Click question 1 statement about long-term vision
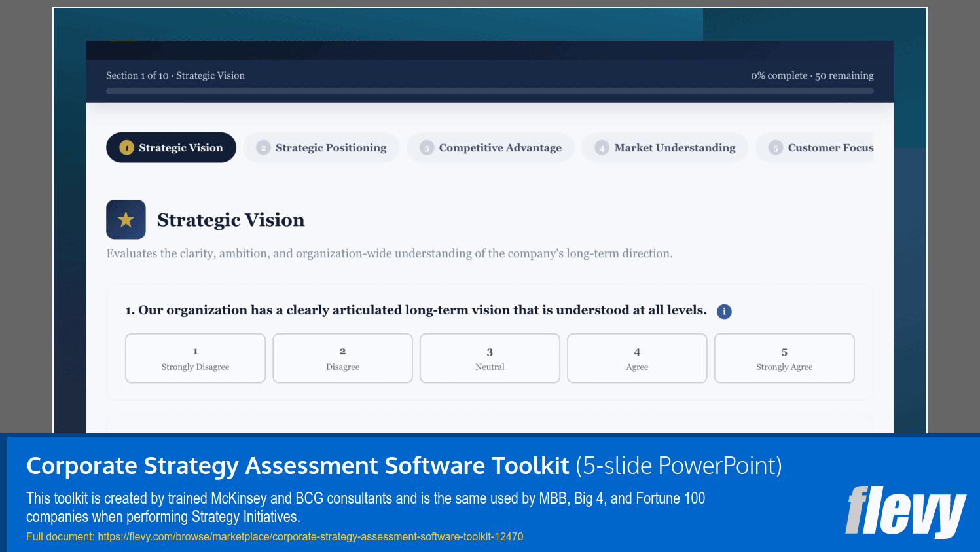The width and height of the screenshot is (980, 552). tap(416, 310)
